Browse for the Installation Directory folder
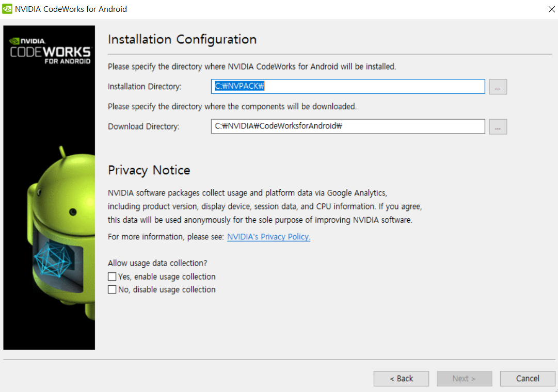 click(x=498, y=87)
